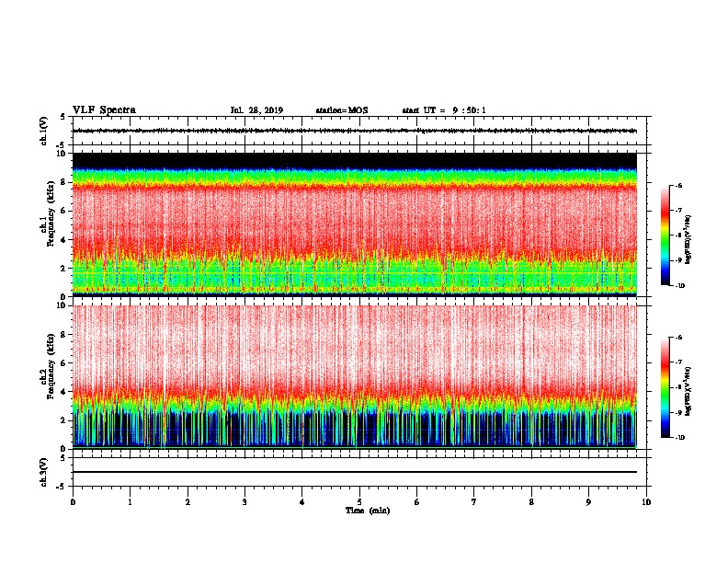The height and width of the screenshot is (563, 728).
Task: Click the "-6" label on ch.1 colorbar
Action: (x=678, y=185)
